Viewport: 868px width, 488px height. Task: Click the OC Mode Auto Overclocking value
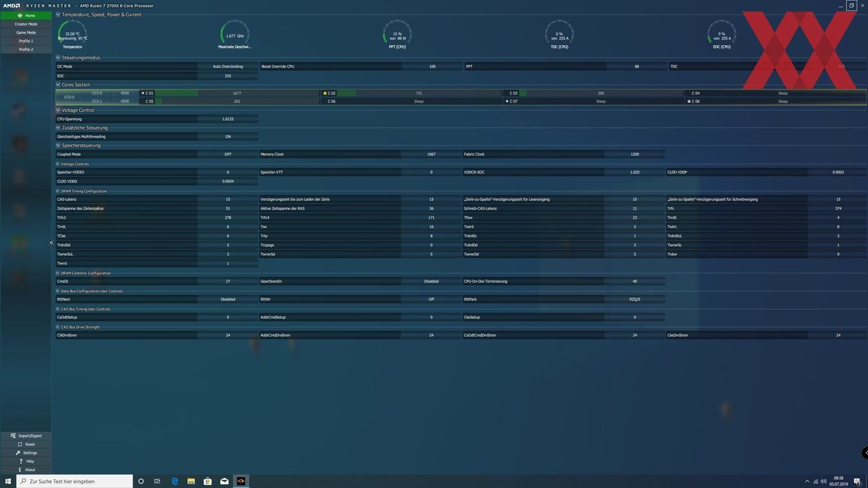coord(228,66)
